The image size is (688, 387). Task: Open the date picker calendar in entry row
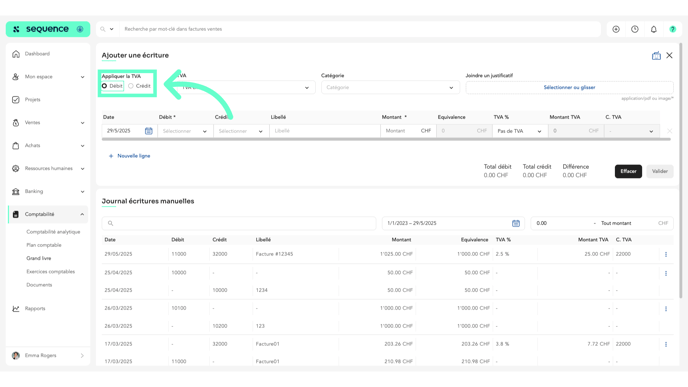click(149, 131)
